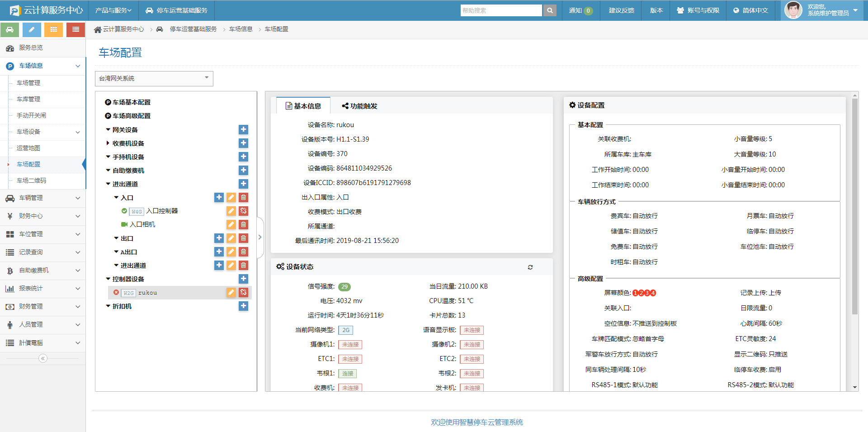Image resolution: width=868 pixels, height=432 pixels.
Task: Expand the 收费机设备 tree node
Action: [x=108, y=143]
